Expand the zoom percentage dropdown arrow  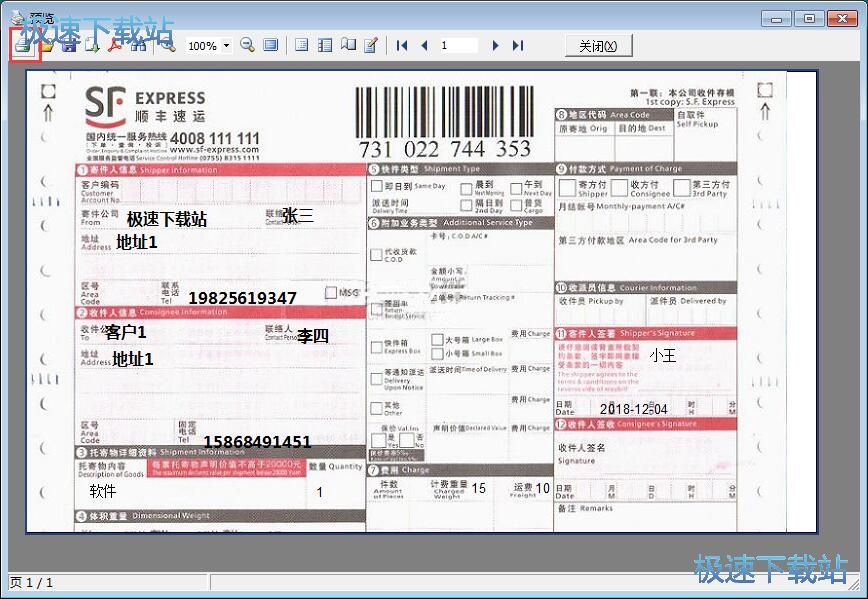click(226, 45)
